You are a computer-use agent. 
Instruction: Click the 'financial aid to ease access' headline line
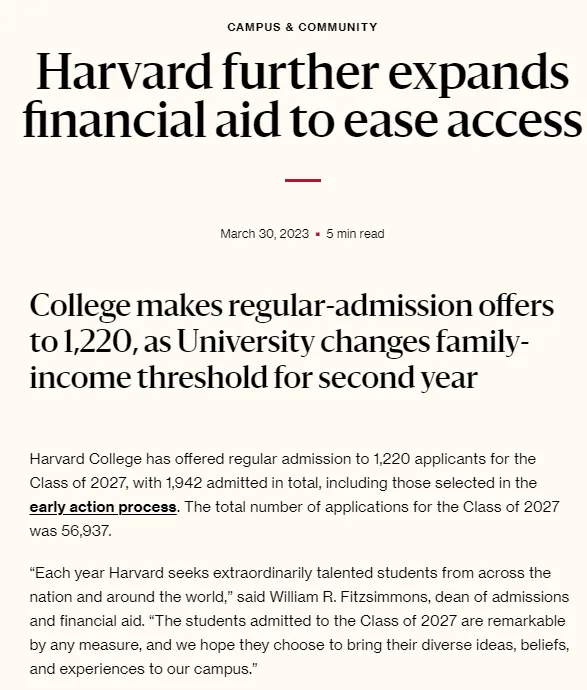pyautogui.click(x=302, y=119)
